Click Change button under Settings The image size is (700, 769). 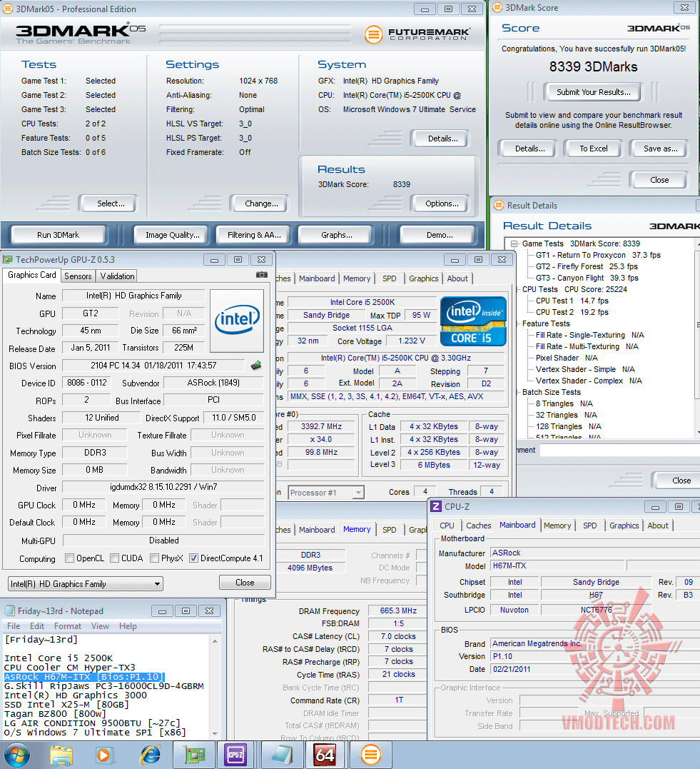click(x=261, y=203)
